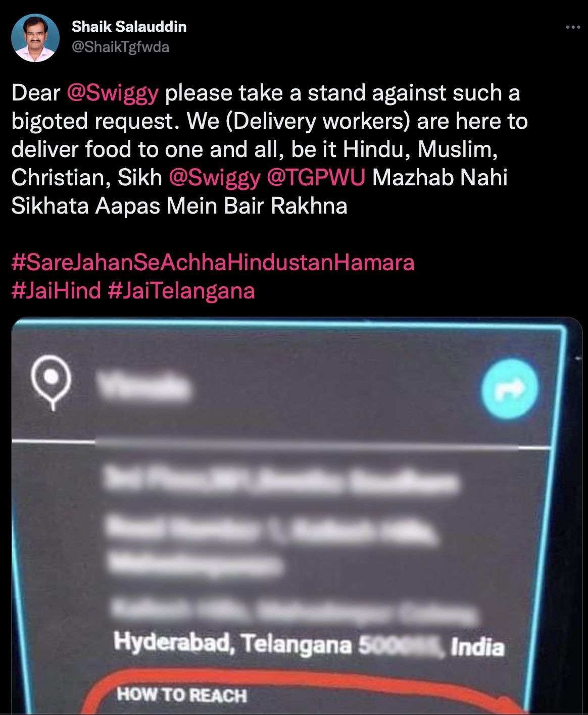This screenshot has width=588, height=715.
Task: Open the @ShaikTgfwda handle
Action: pyautogui.click(x=120, y=47)
